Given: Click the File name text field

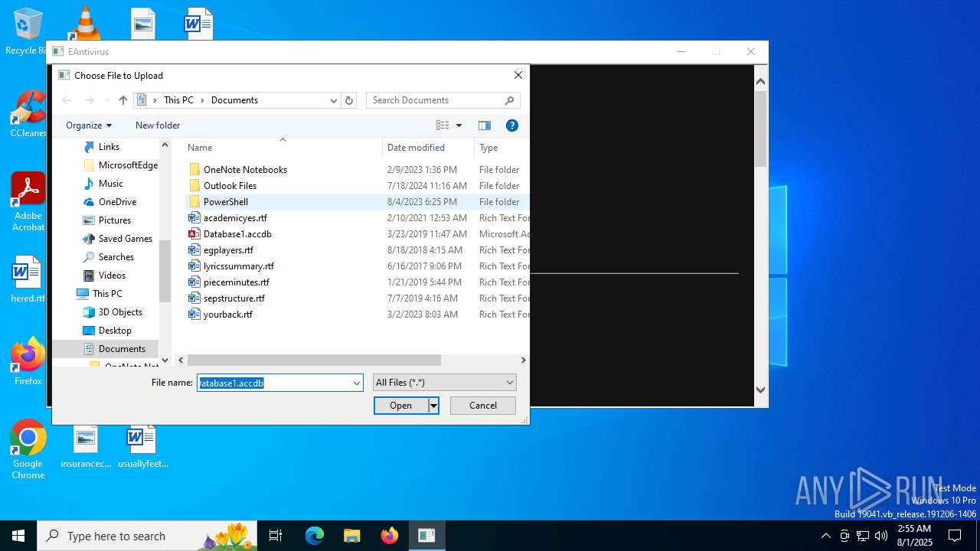Looking at the screenshot, I should point(273,383).
